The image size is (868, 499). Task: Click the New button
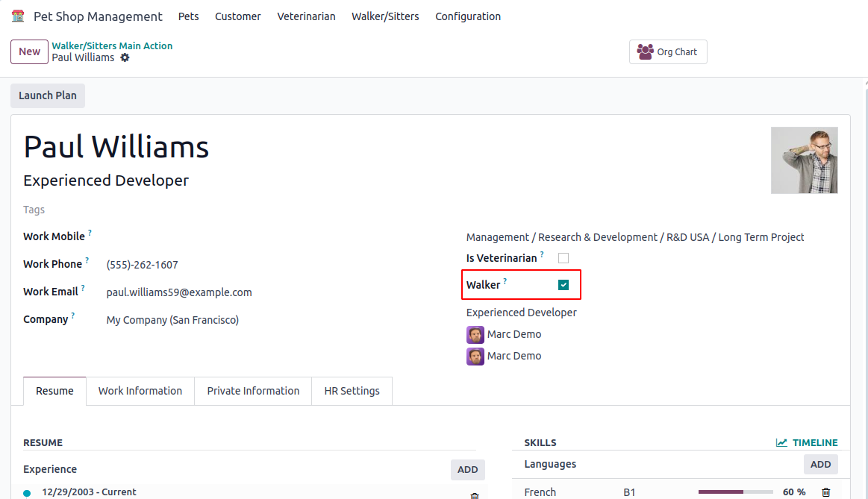click(29, 51)
